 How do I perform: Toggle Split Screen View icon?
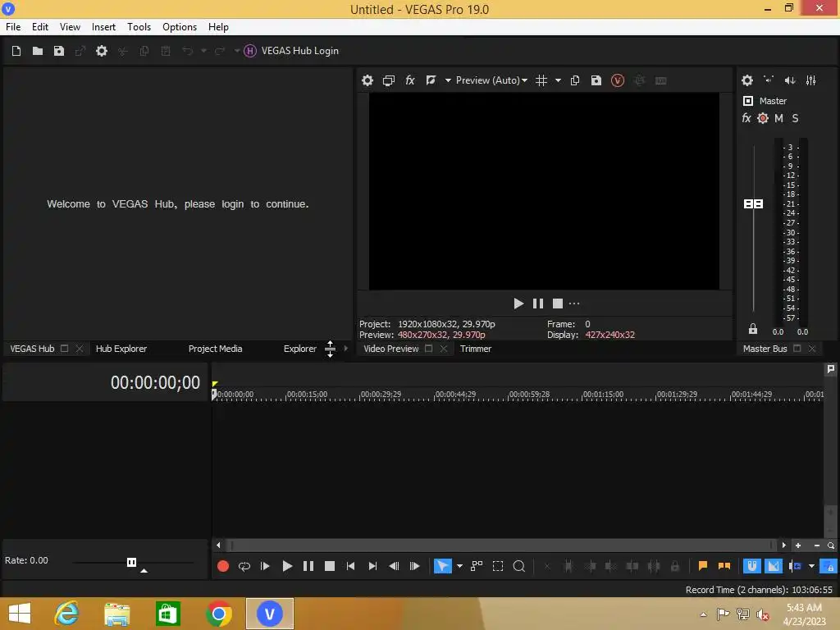click(x=431, y=80)
